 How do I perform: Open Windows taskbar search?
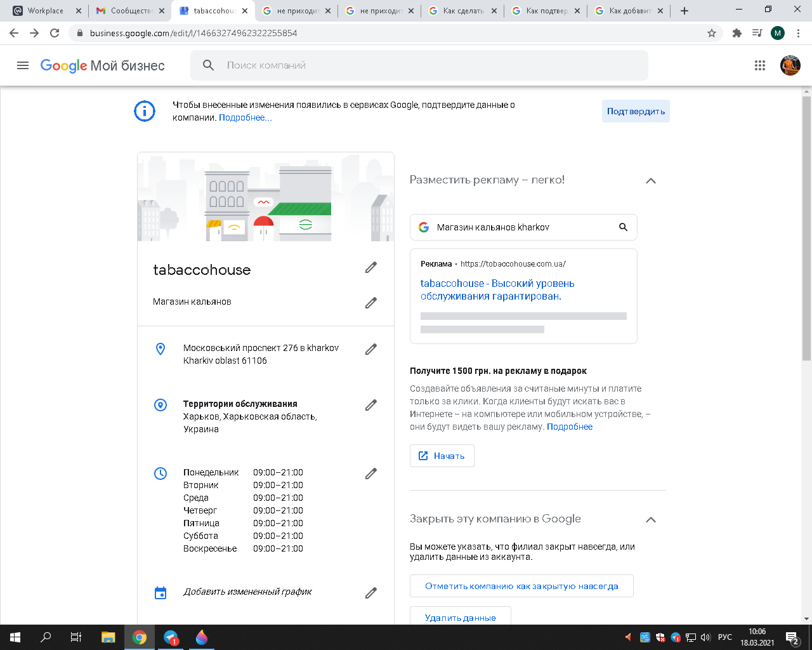(x=46, y=637)
